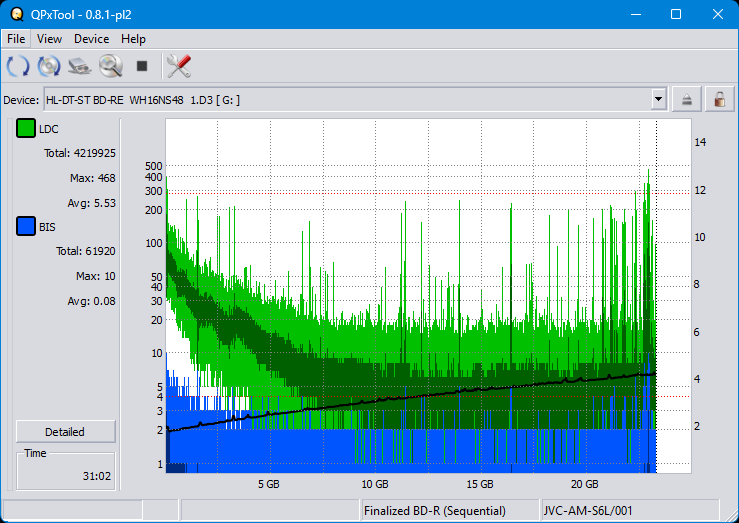Open the preferences tools icon

coord(179,66)
